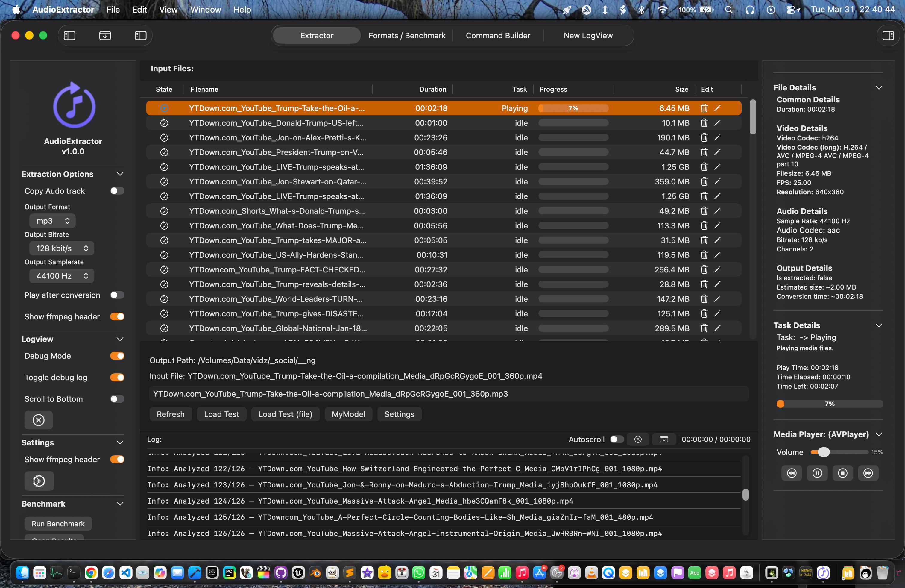This screenshot has width=905, height=588.
Task: Adjust the Volume slider knob
Action: coord(823,452)
